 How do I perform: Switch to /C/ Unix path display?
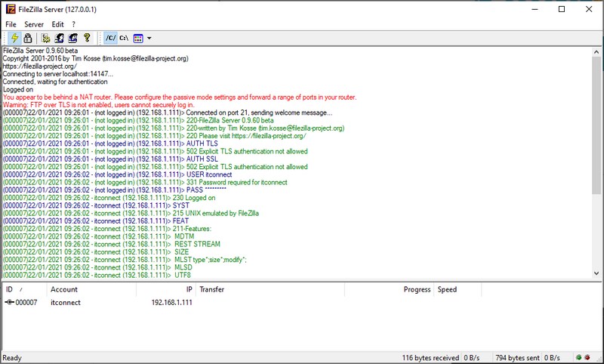(x=110, y=38)
